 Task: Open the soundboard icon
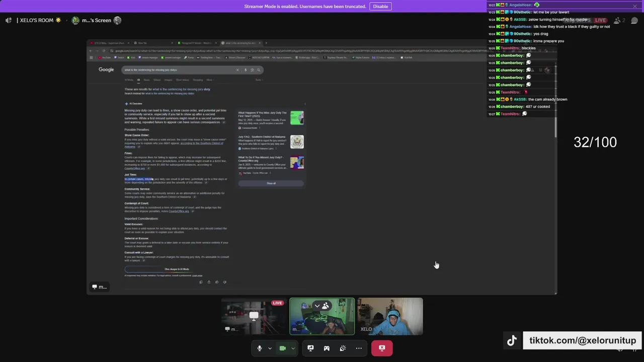343,348
